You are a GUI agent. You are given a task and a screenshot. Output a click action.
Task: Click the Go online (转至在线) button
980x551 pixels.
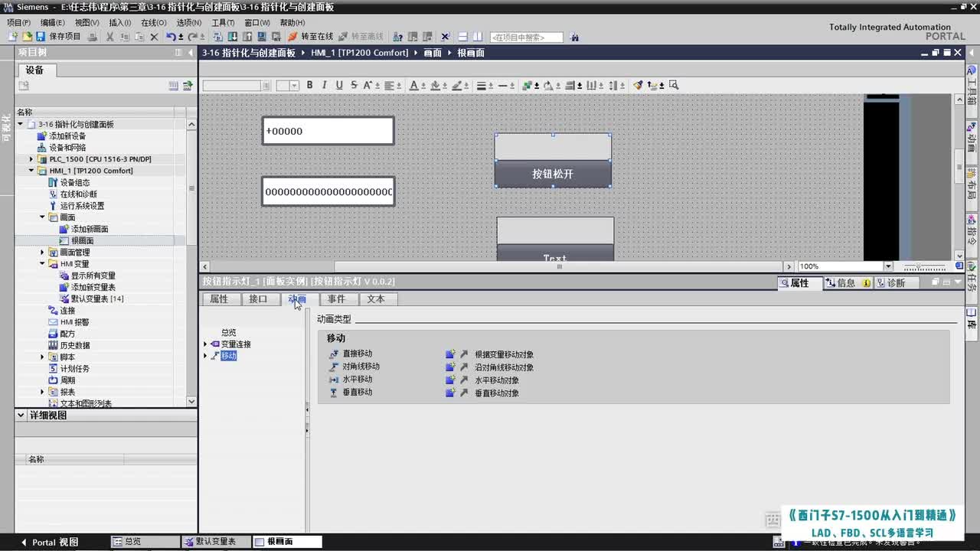[x=310, y=37]
